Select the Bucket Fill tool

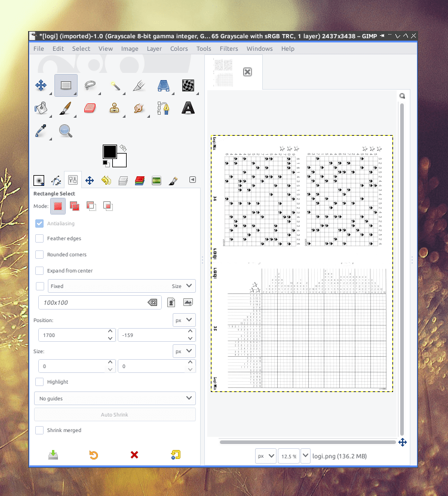click(x=41, y=108)
